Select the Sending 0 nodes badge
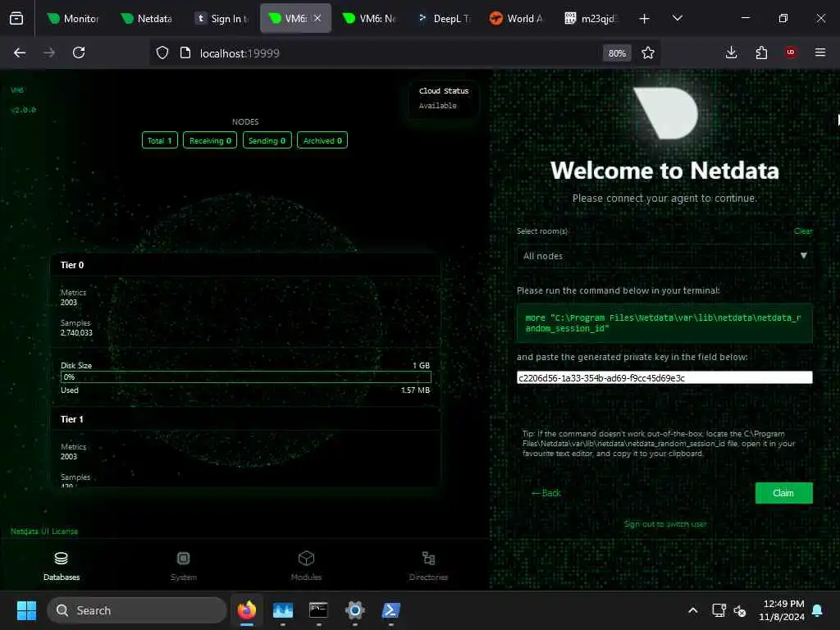The height and width of the screenshot is (630, 840). point(267,140)
